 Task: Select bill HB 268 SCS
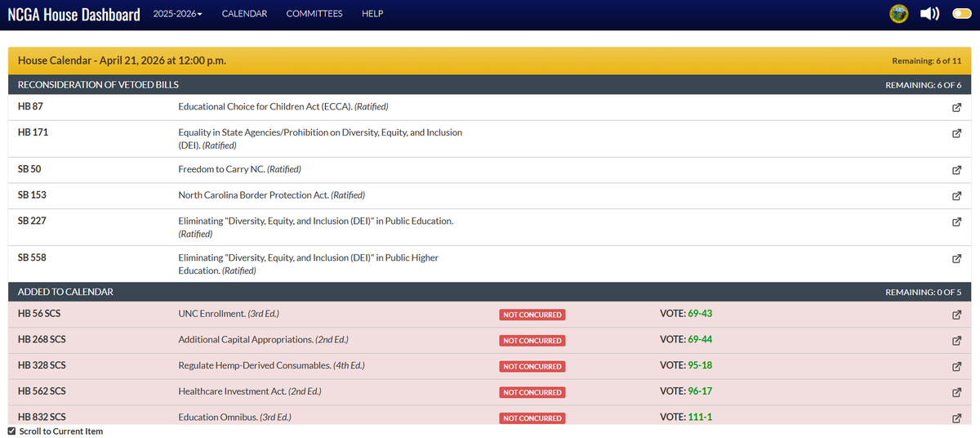(42, 339)
